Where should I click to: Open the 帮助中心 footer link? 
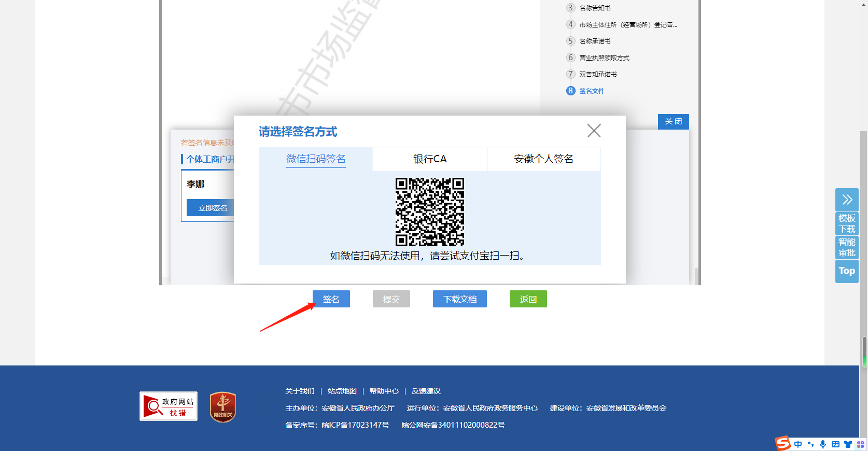click(384, 391)
